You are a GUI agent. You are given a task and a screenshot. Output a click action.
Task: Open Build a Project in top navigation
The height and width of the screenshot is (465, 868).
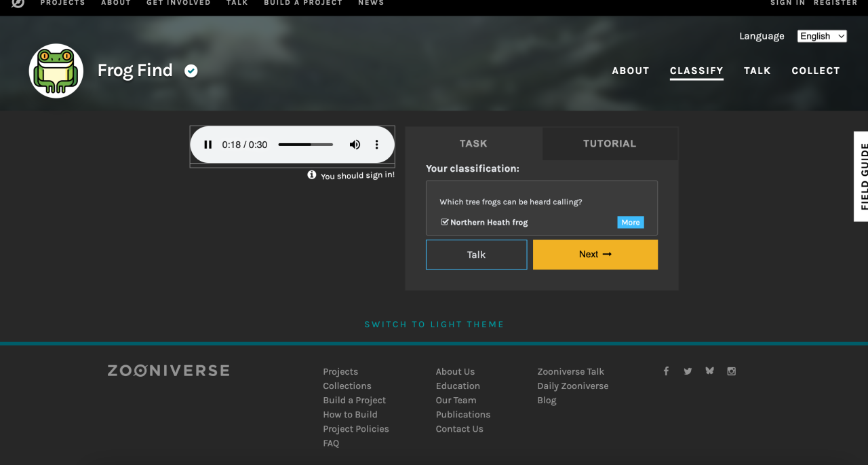[x=303, y=3]
